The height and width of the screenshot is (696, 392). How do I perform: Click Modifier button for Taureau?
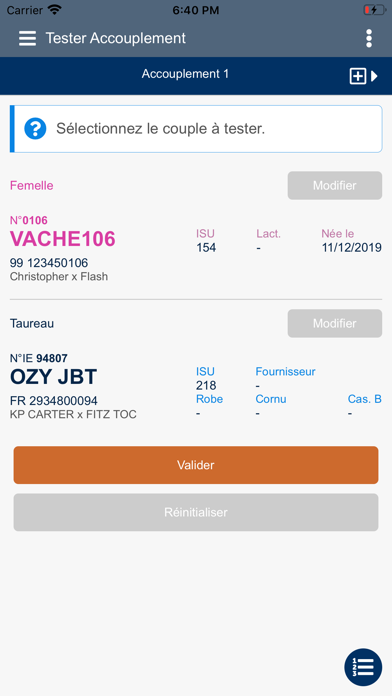click(x=335, y=324)
